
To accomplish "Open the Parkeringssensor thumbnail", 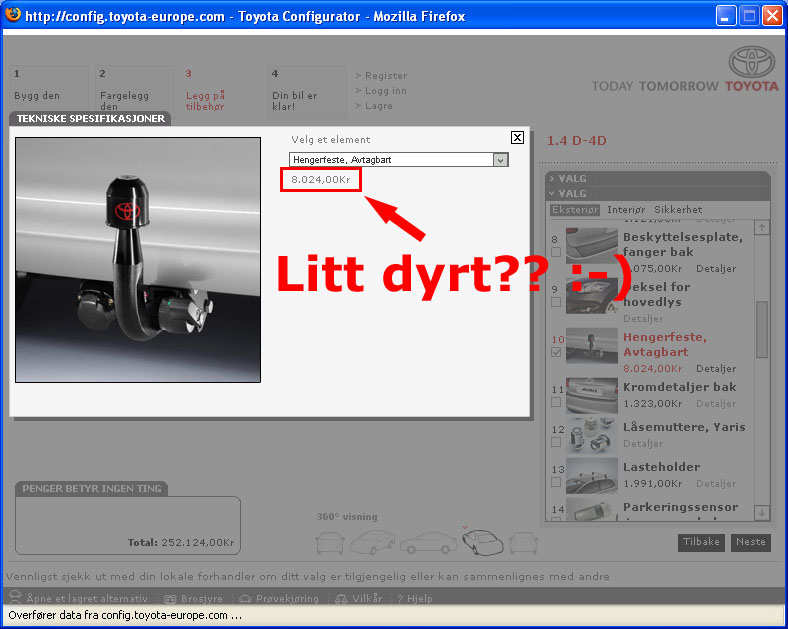I will (x=592, y=508).
